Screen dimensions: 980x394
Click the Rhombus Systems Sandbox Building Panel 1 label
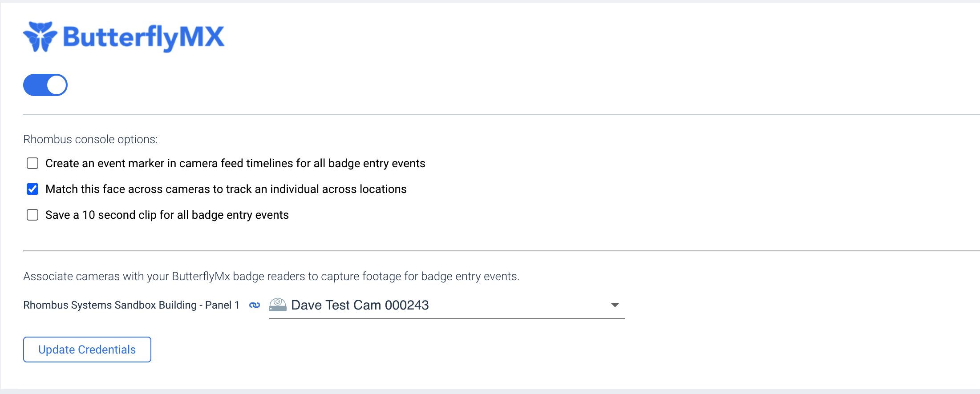coord(131,305)
